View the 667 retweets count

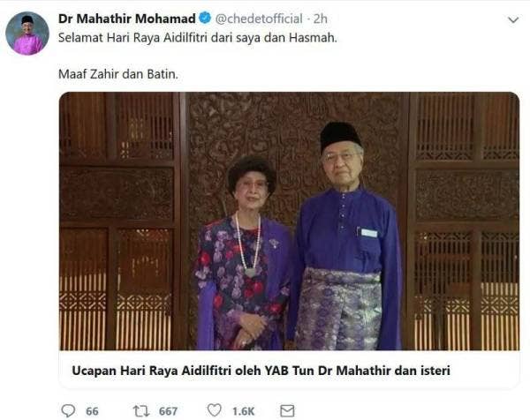[x=168, y=411]
